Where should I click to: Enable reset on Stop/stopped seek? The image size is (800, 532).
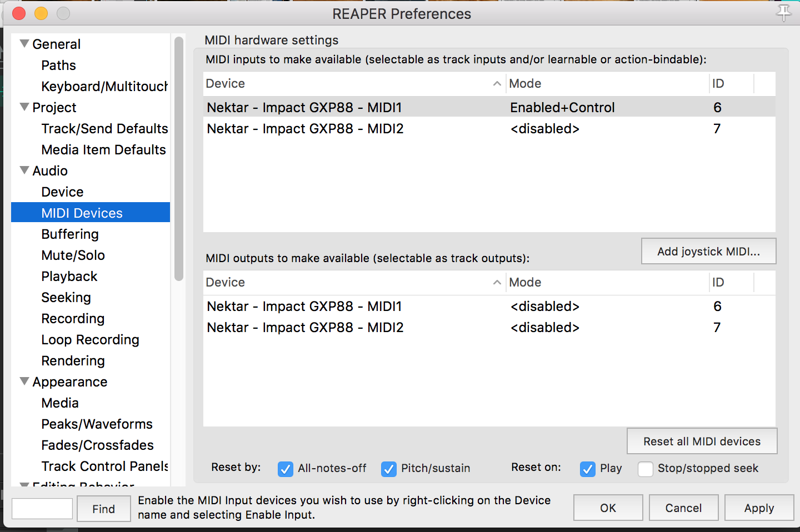tap(646, 469)
